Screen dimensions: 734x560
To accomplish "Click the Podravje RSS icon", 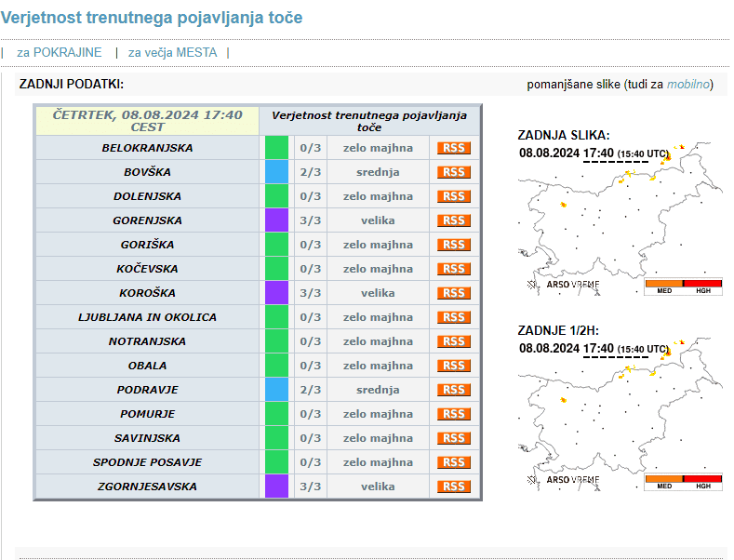I will [x=454, y=390].
